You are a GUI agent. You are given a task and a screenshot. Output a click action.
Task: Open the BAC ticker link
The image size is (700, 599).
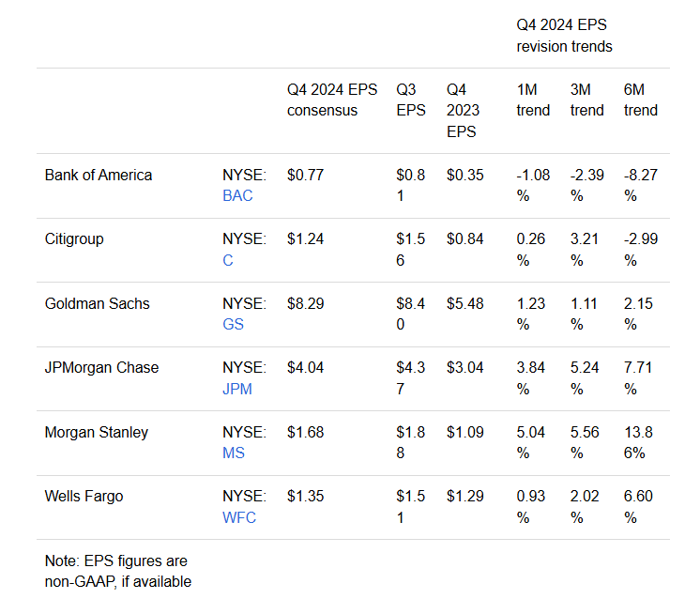[237, 196]
